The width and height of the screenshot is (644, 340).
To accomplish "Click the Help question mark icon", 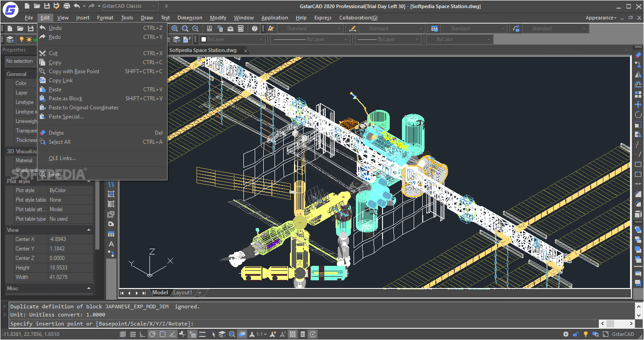I will tap(255, 28).
